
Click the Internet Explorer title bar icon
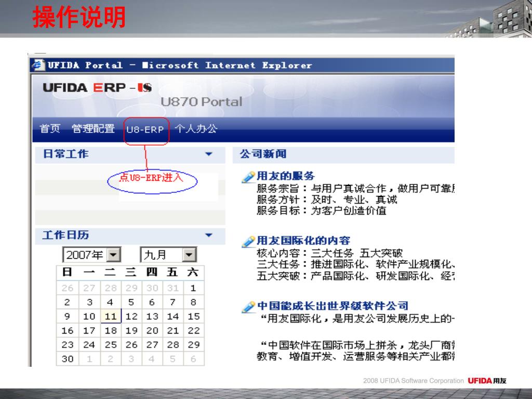point(38,65)
